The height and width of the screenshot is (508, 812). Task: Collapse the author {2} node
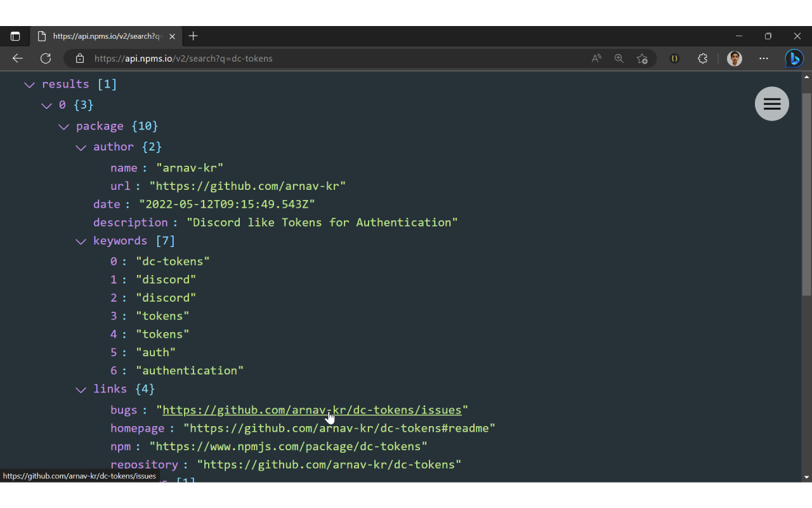81,148
